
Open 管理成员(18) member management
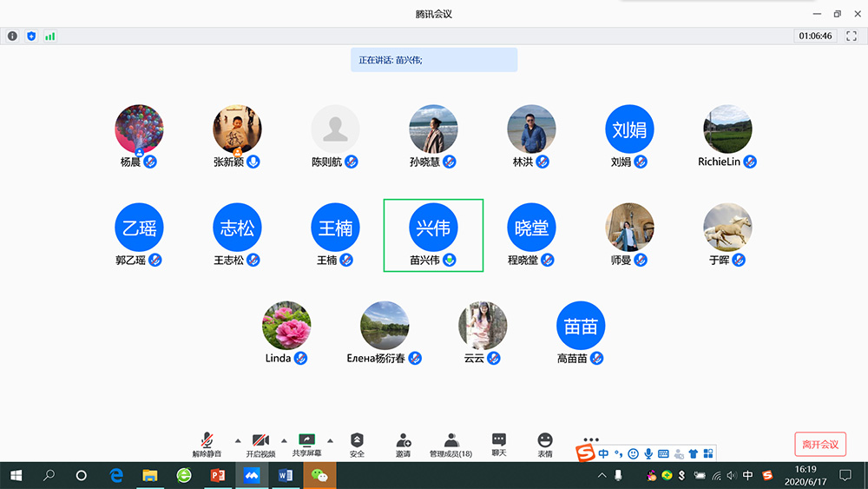pyautogui.click(x=450, y=445)
